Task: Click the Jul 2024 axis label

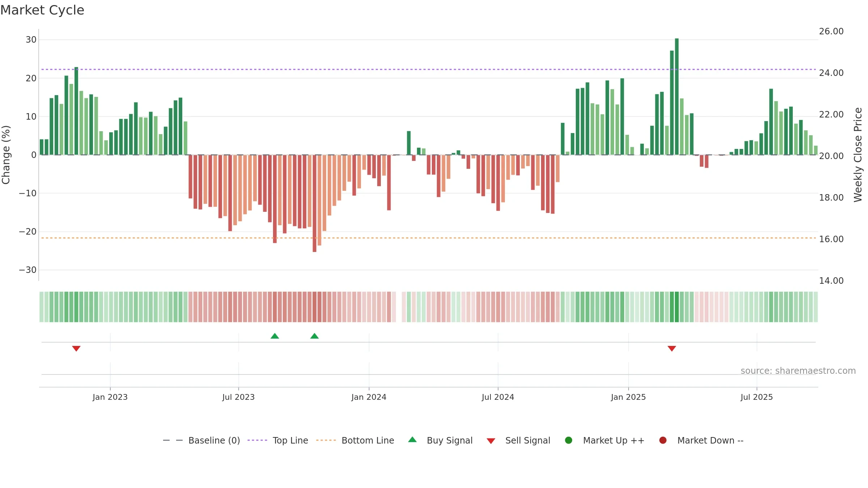Action: click(498, 397)
